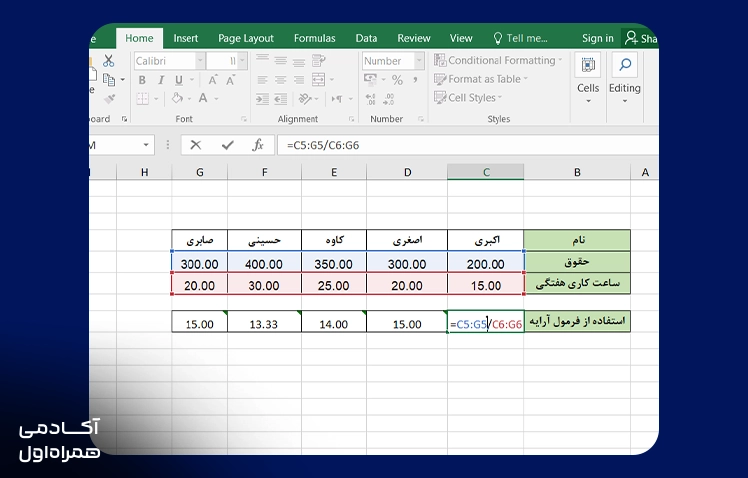This screenshot has height=478, width=748.
Task: Switch to the Insert tab
Action: pyautogui.click(x=186, y=38)
